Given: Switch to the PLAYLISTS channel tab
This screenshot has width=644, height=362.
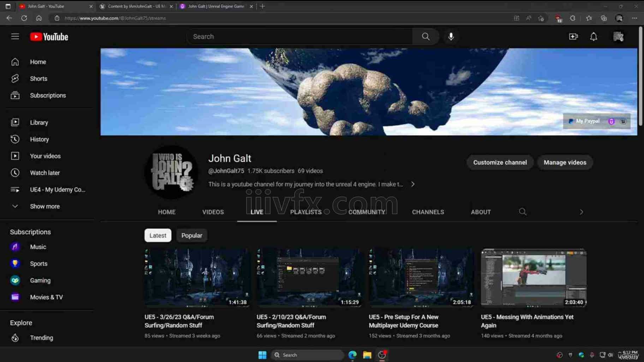Looking at the screenshot, I should (306, 212).
